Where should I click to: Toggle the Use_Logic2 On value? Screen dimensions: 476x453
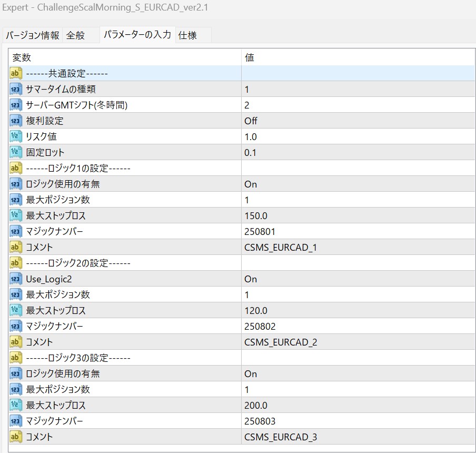(x=251, y=279)
